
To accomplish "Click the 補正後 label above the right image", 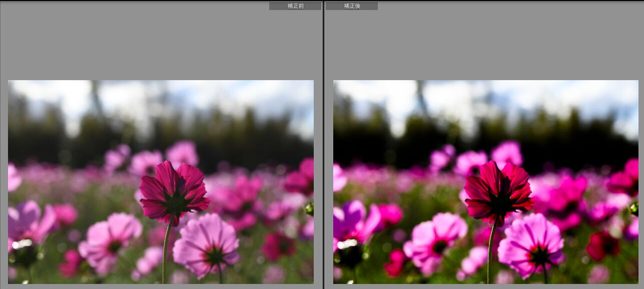I will click(352, 6).
